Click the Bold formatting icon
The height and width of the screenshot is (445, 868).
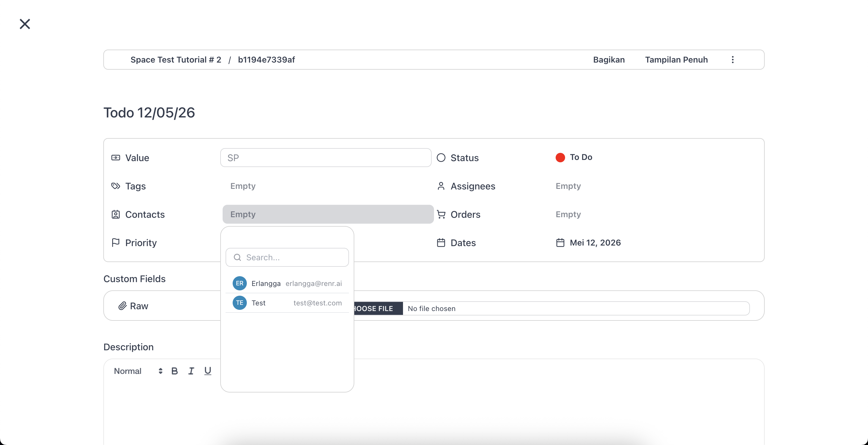pos(174,371)
